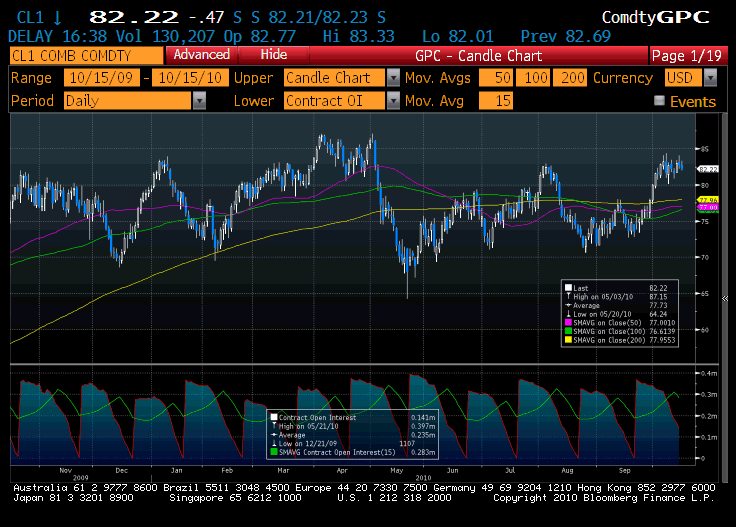Open the Period Daily dropdown
This screenshot has height=527, width=736.
(x=200, y=100)
